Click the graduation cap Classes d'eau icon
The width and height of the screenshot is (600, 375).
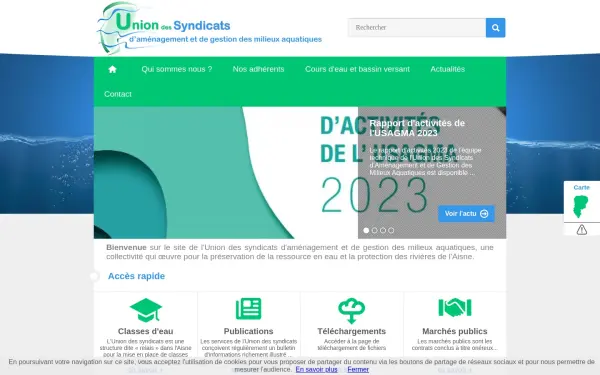146,310
